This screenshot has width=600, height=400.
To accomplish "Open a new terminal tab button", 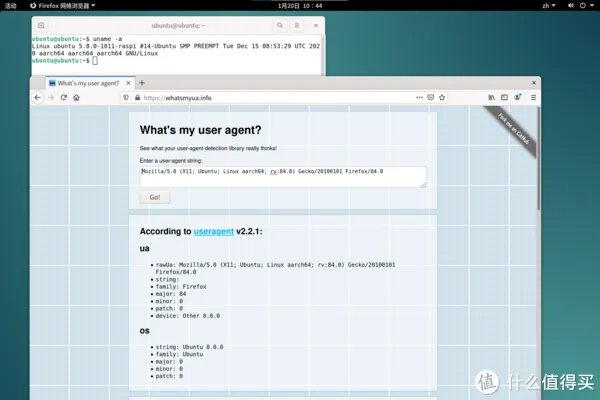I will pyautogui.click(x=41, y=24).
